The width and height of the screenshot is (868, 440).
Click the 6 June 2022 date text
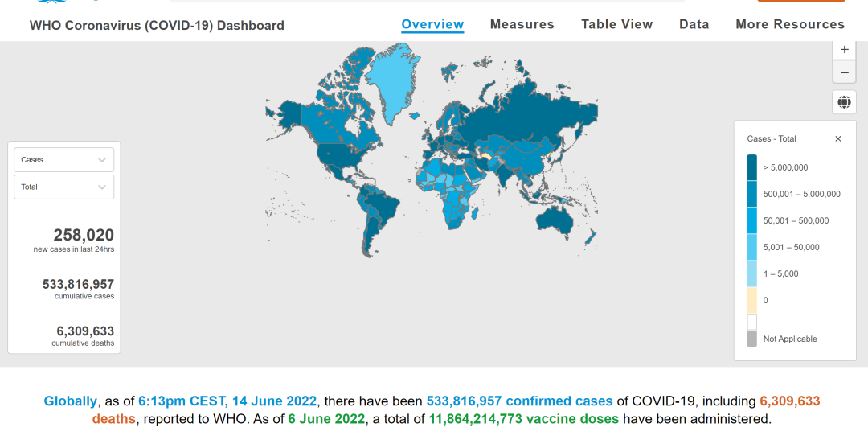(326, 419)
